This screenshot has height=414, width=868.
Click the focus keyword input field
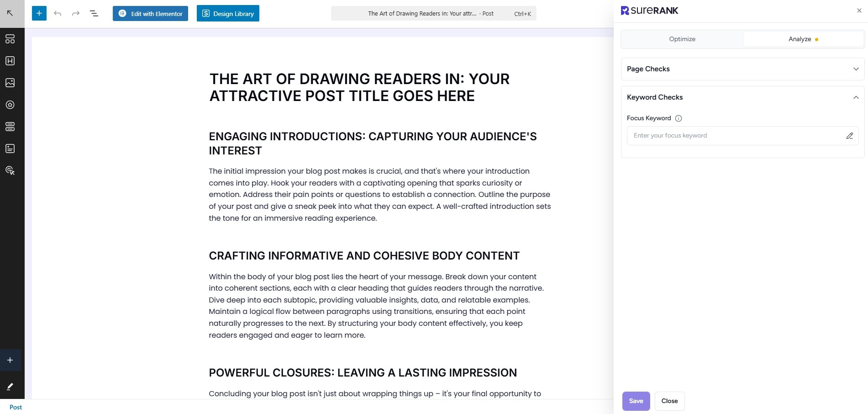click(742, 136)
